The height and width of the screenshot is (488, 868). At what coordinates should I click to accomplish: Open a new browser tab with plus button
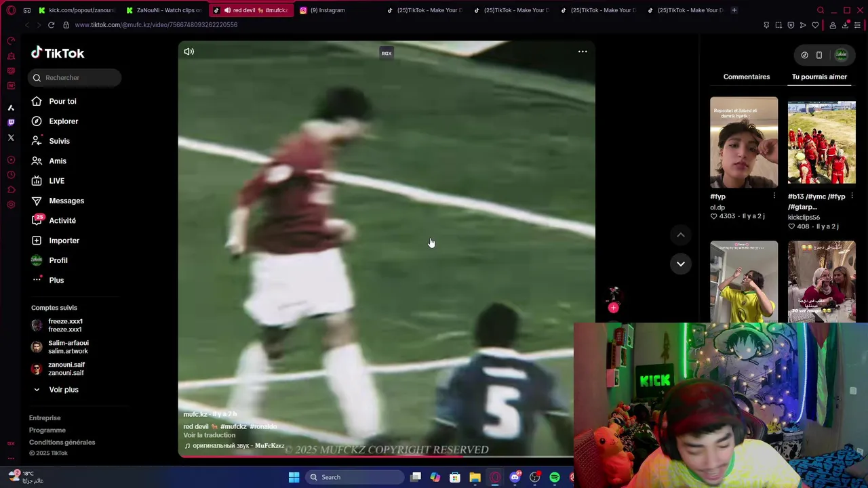point(734,10)
